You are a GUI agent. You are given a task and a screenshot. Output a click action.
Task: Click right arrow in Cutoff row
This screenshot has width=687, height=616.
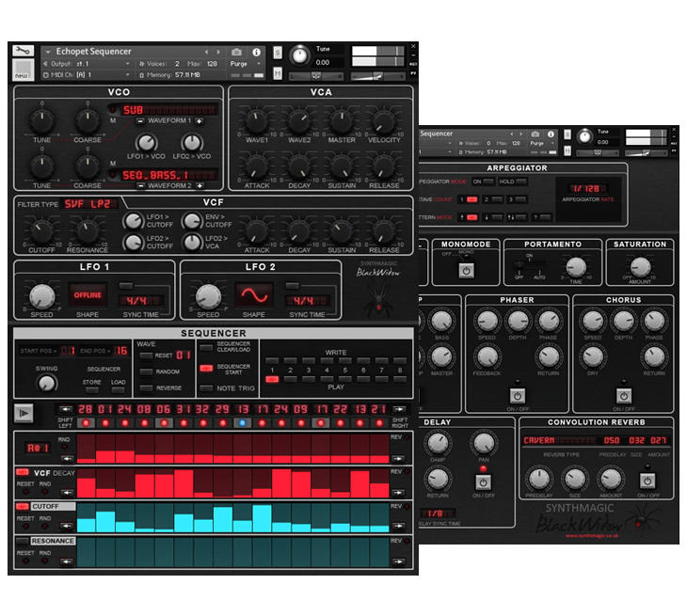(x=398, y=526)
